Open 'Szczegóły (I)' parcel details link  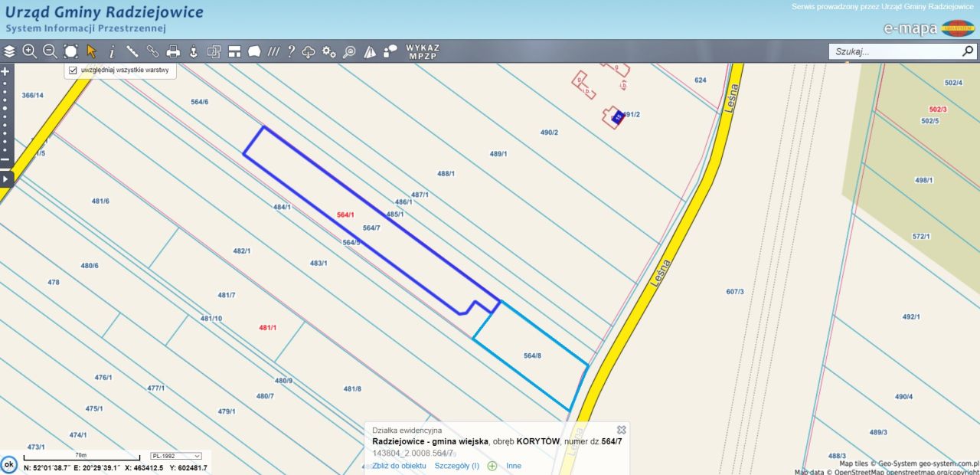pos(457,466)
